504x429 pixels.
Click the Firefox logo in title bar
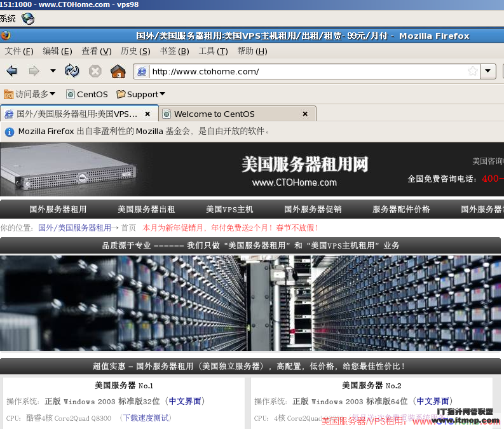[x=5, y=36]
